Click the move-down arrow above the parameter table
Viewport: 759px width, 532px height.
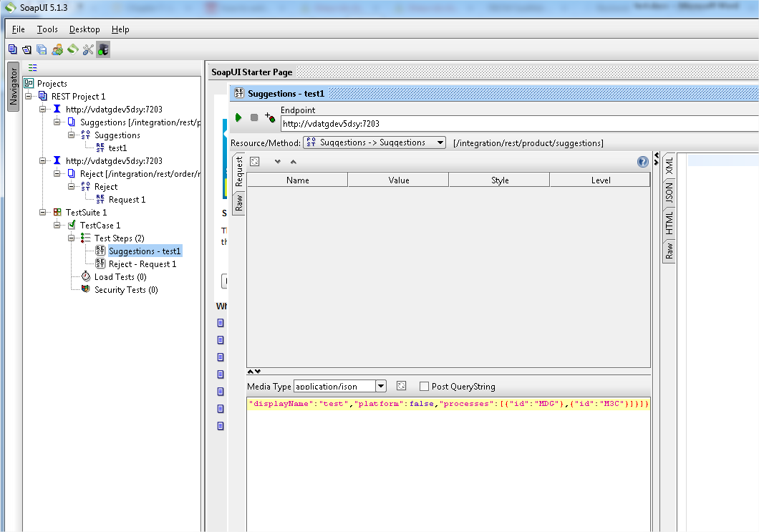(277, 162)
